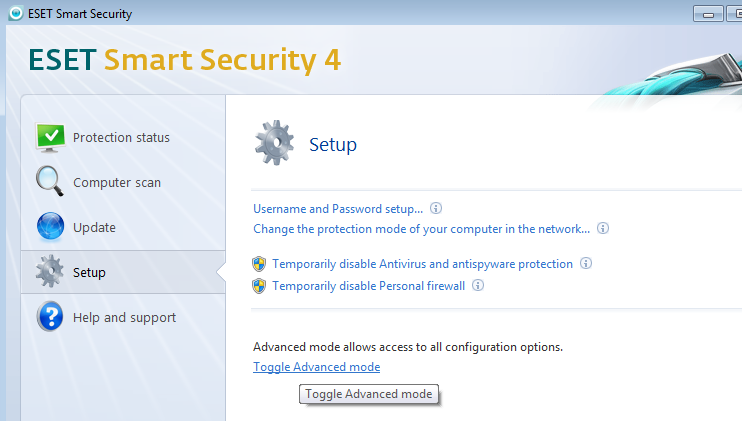The image size is (742, 421).
Task: Click shield icon before disable Personal firewall
Action: click(259, 286)
